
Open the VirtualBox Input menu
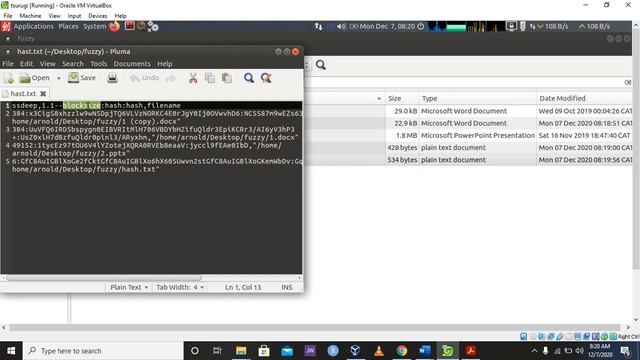[x=74, y=16]
